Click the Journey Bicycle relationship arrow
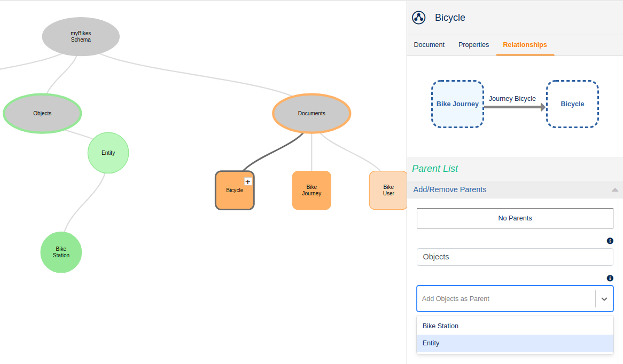This screenshot has width=623, height=364. [512, 107]
